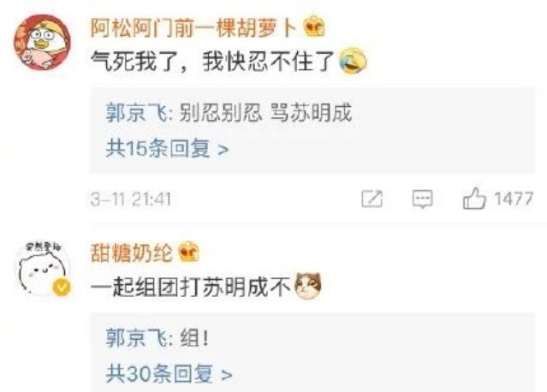
Task: Expand 共30条回复 replies
Action: 169,374
